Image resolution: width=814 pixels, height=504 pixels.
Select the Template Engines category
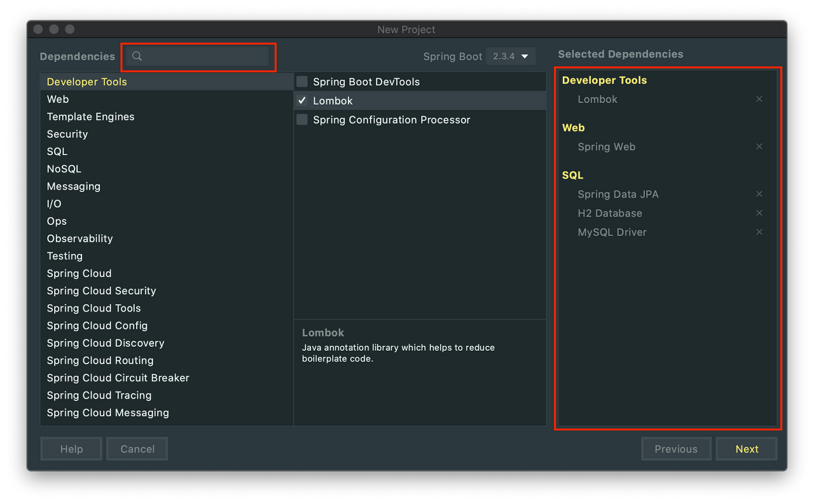(x=167, y=116)
